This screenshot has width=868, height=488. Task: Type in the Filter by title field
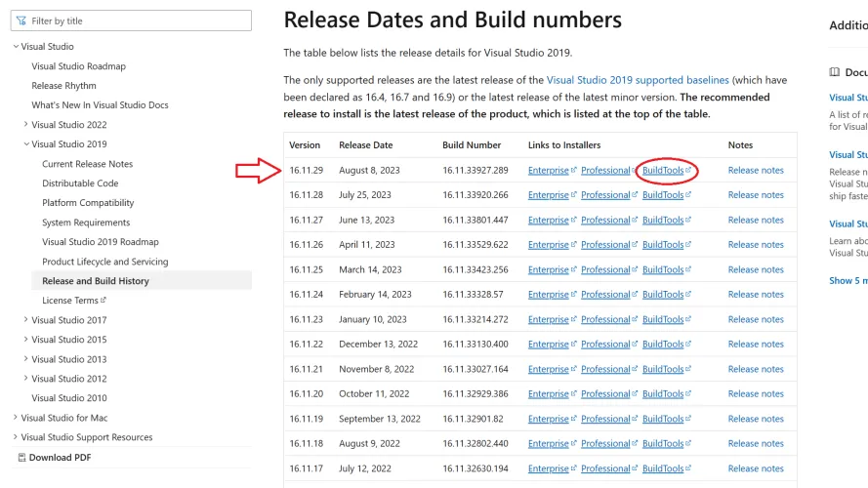coord(137,20)
